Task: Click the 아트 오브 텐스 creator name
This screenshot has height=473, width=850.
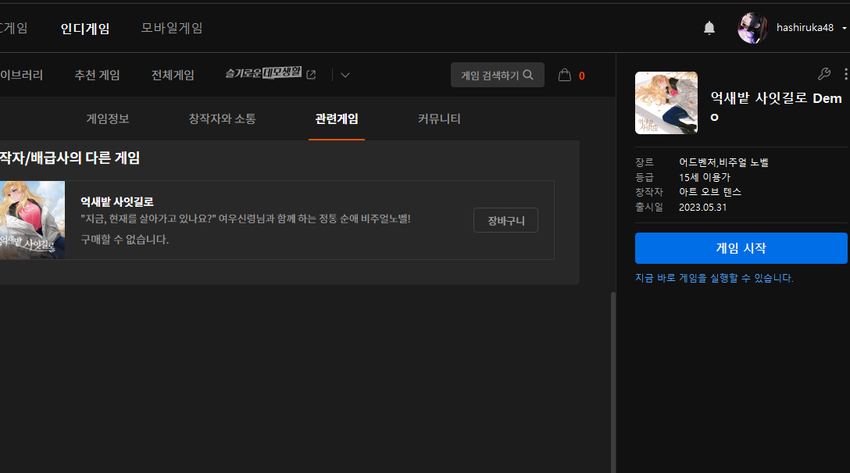Action: [710, 192]
